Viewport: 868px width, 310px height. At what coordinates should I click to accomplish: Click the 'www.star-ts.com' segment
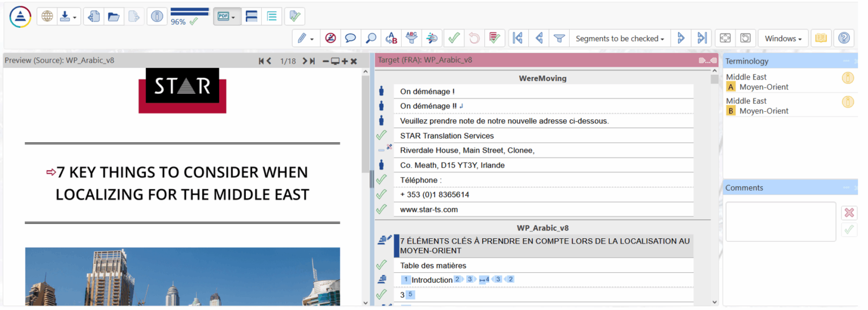543,209
